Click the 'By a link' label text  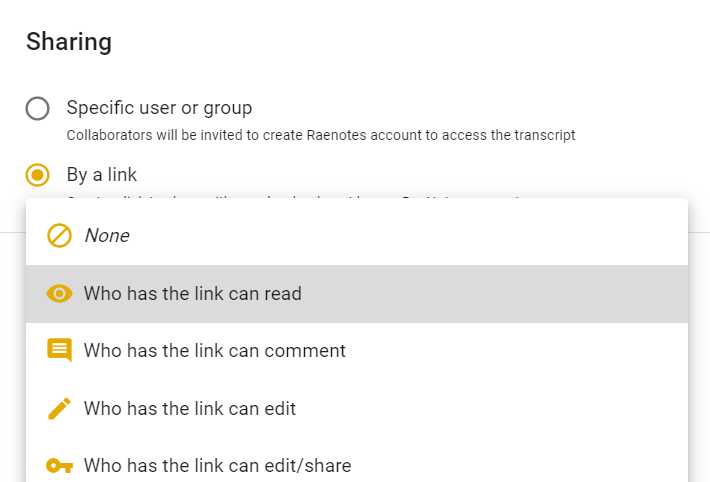(101, 175)
